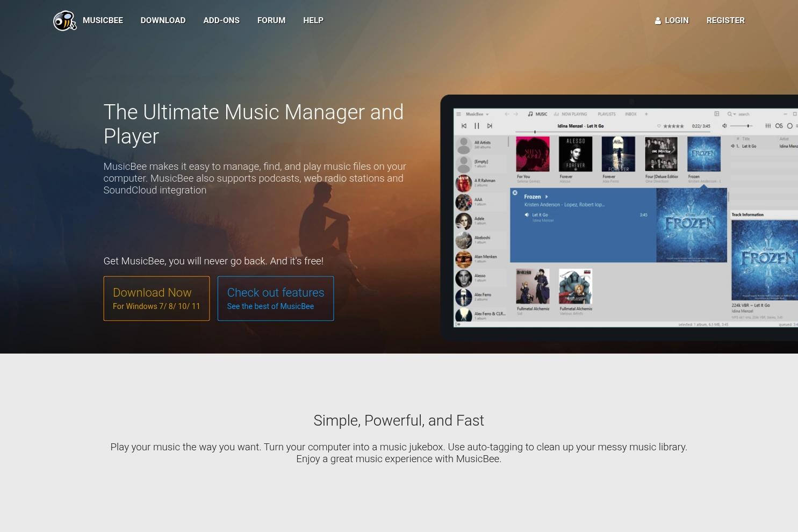The width and height of the screenshot is (798, 532).
Task: Open the MUSICBEE site menu item
Action: click(103, 20)
